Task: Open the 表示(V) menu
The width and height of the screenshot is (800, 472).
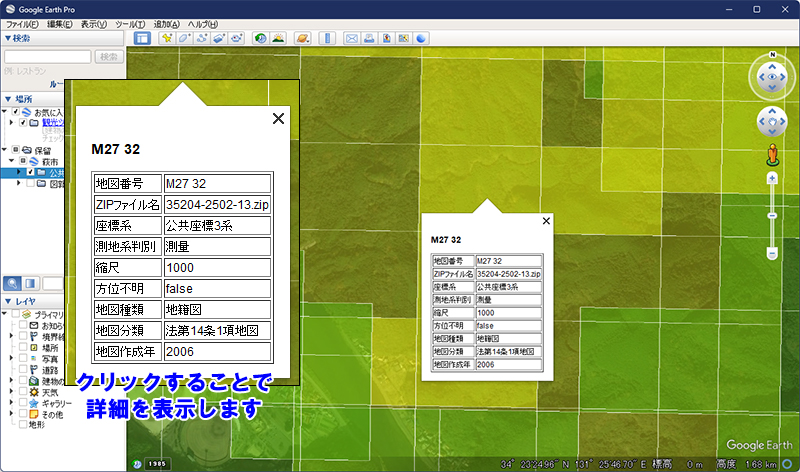Action: tap(94, 24)
